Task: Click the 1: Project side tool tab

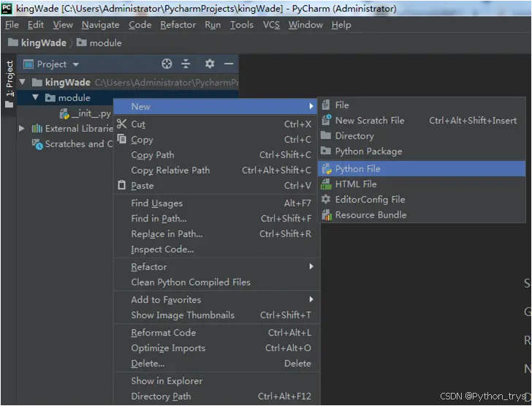Action: 9,84
